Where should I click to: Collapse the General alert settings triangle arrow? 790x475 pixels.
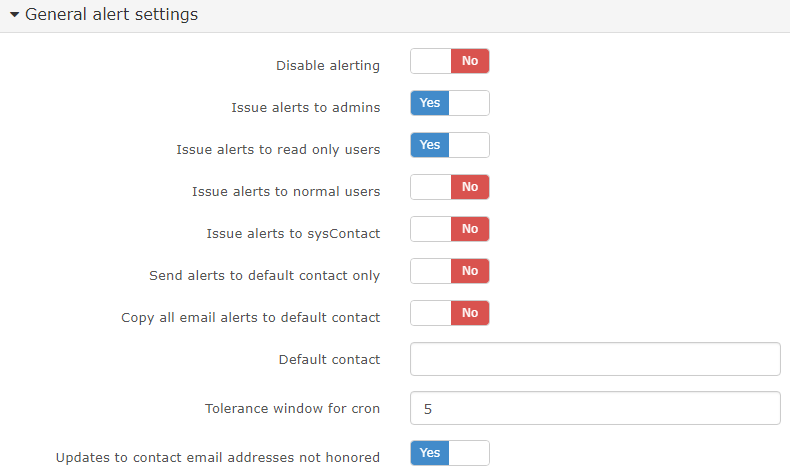(x=14, y=15)
